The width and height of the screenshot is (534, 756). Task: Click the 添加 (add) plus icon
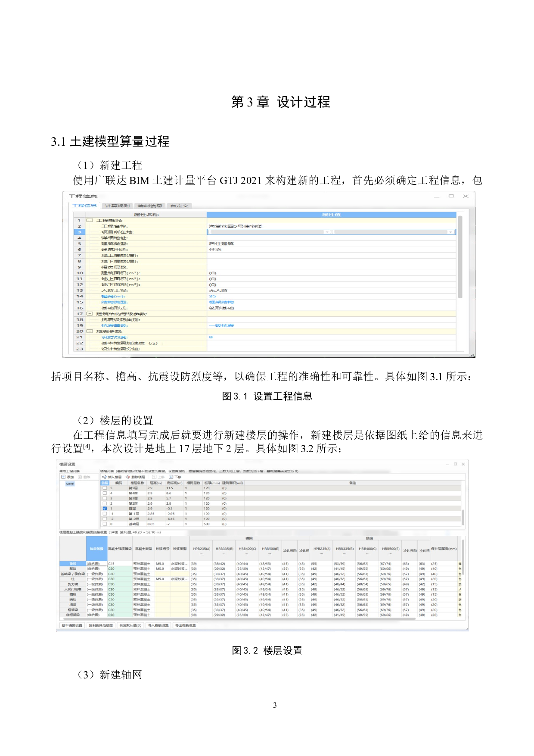(63, 477)
